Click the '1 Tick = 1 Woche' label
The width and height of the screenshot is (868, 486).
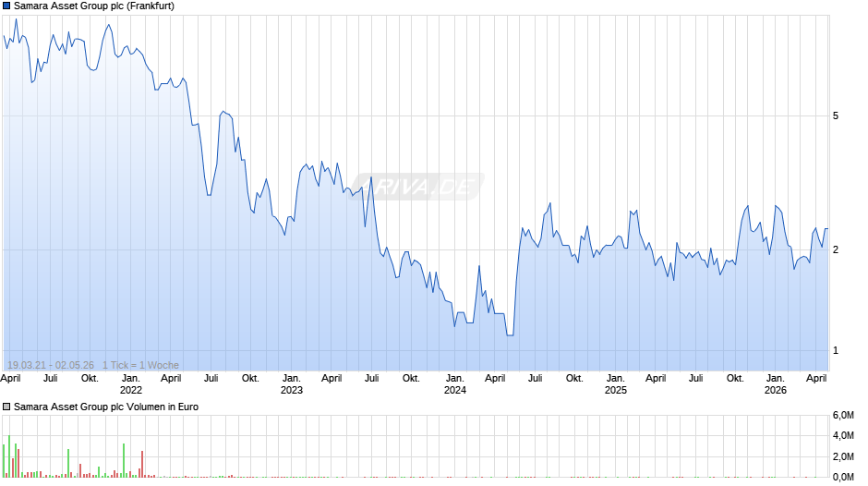(x=140, y=365)
